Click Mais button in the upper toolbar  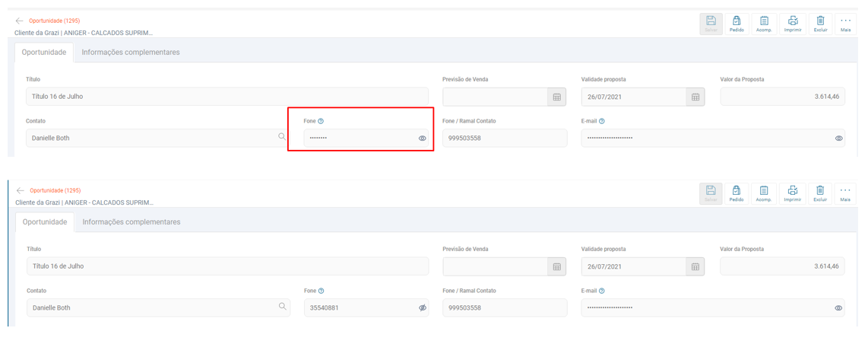point(845,24)
